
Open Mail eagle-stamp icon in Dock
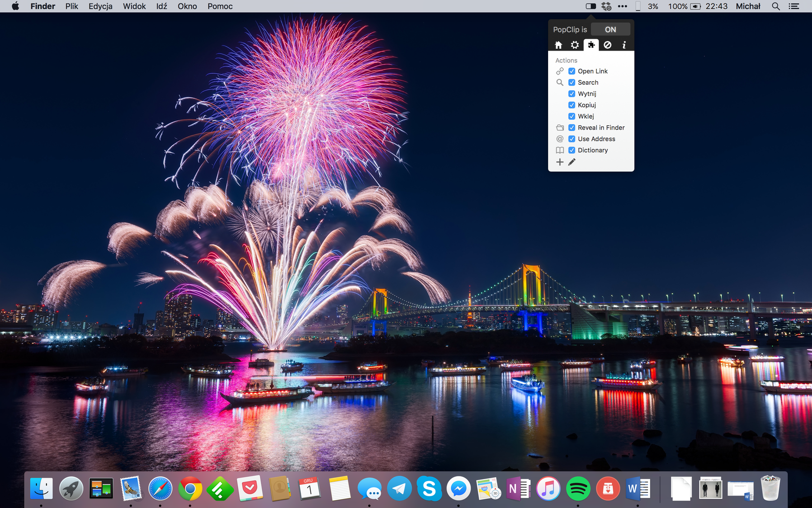pos(131,489)
